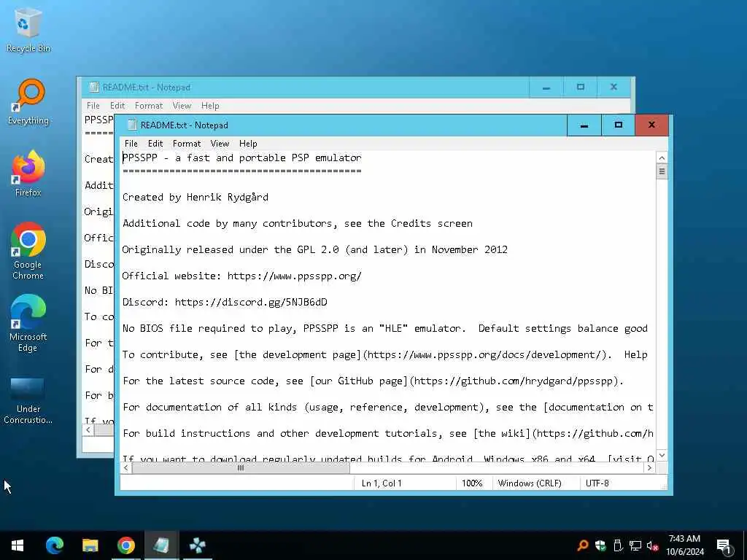Click the vertical scrollbar thumb

coord(662,171)
